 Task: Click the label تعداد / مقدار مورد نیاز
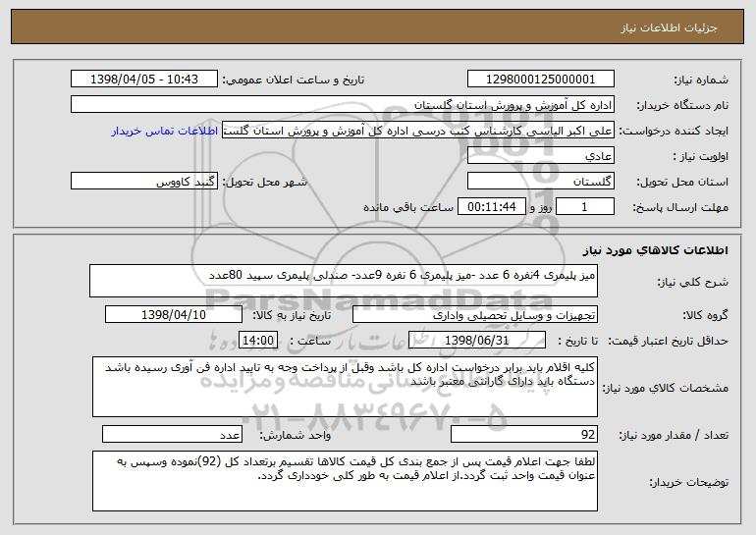pyautogui.click(x=674, y=435)
